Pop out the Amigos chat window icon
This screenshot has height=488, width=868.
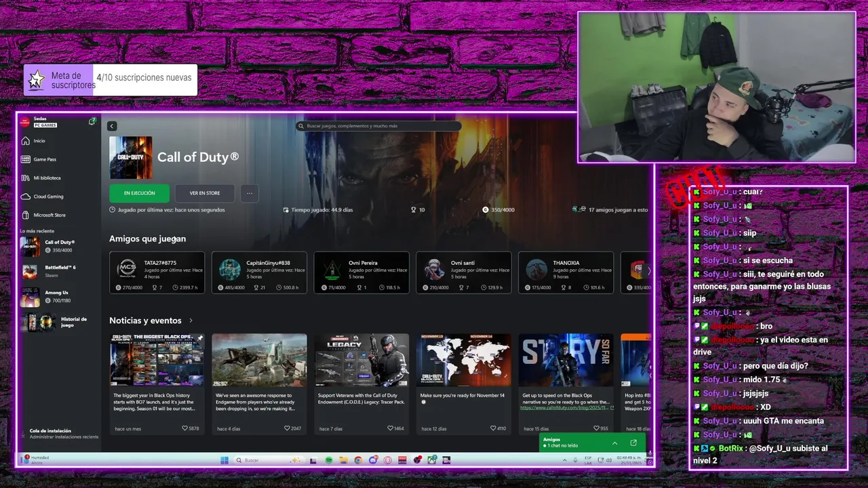[x=633, y=443]
